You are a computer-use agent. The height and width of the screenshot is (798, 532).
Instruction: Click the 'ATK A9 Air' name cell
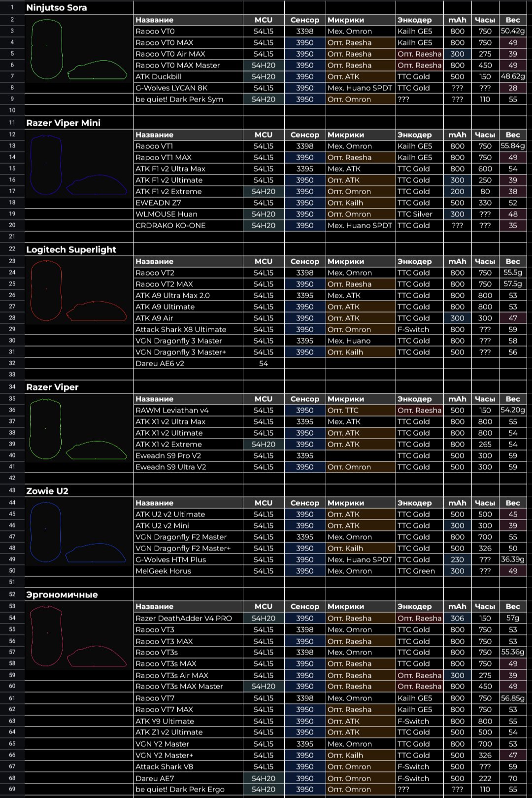tap(189, 318)
